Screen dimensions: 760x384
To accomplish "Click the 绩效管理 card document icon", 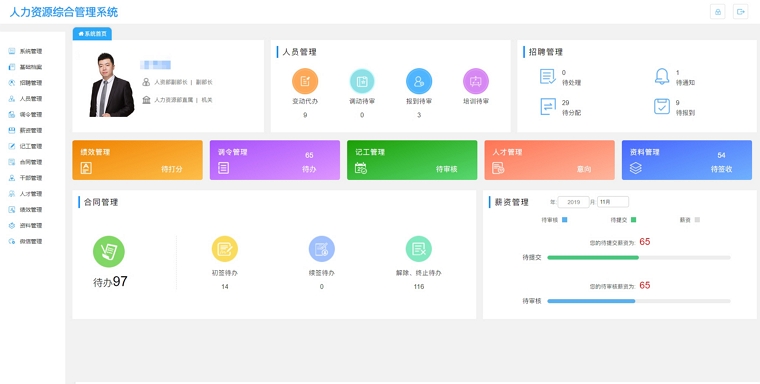I will 86,168.
